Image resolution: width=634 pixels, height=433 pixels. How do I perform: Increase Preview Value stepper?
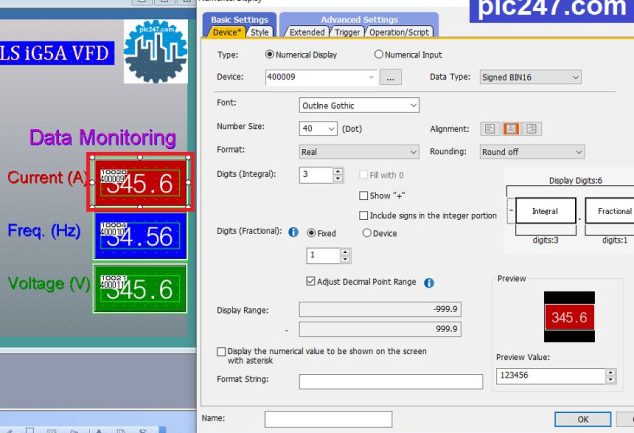point(611,372)
